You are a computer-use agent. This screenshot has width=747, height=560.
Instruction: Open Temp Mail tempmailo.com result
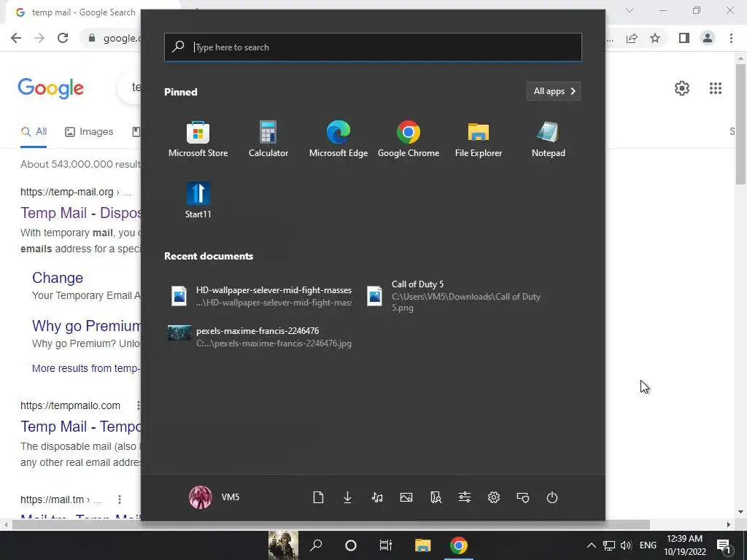pyautogui.click(x=80, y=427)
